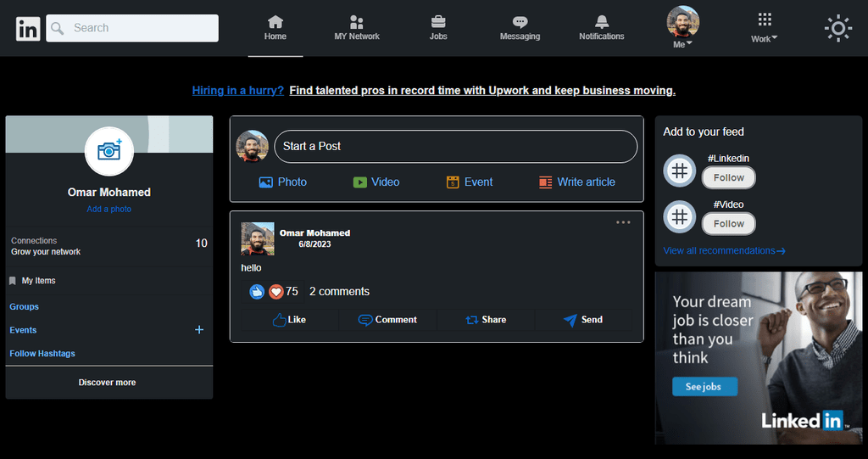Open View all recommendations link
The width and height of the screenshot is (868, 459).
[x=724, y=250]
